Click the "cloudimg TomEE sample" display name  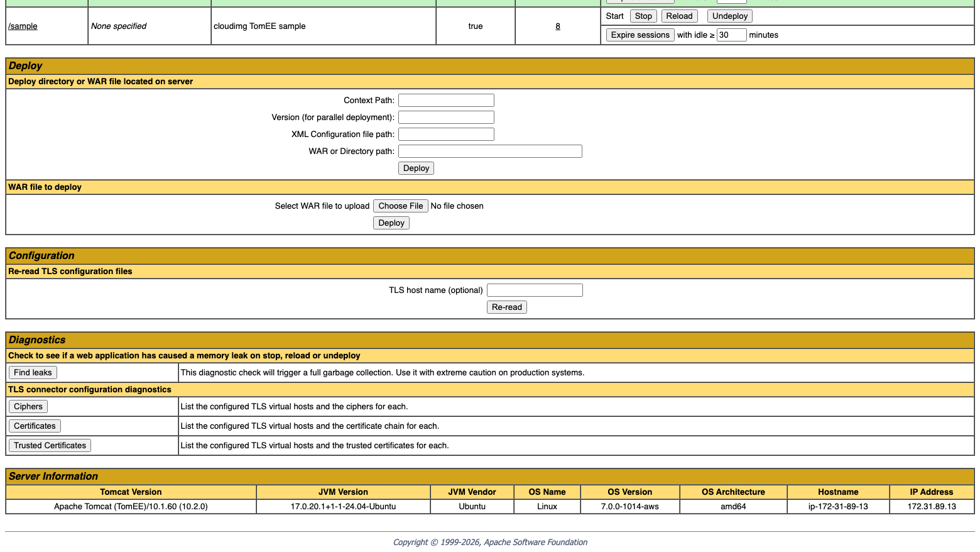pyautogui.click(x=259, y=26)
